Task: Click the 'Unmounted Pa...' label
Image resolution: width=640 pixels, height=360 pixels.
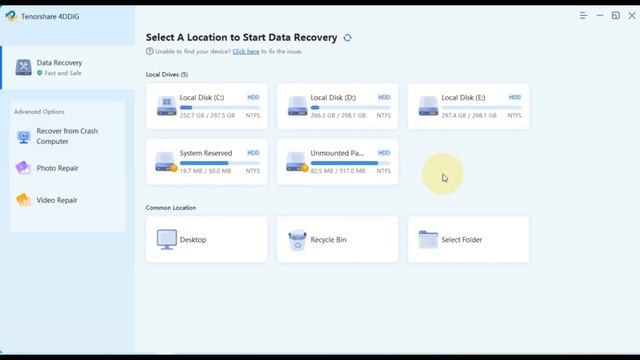Action: pyautogui.click(x=337, y=153)
